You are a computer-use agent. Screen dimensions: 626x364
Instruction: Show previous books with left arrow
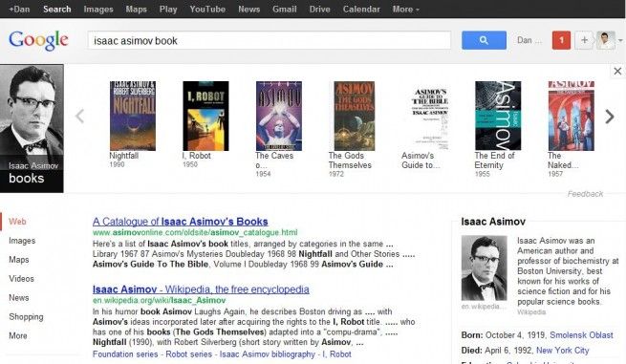[80, 117]
